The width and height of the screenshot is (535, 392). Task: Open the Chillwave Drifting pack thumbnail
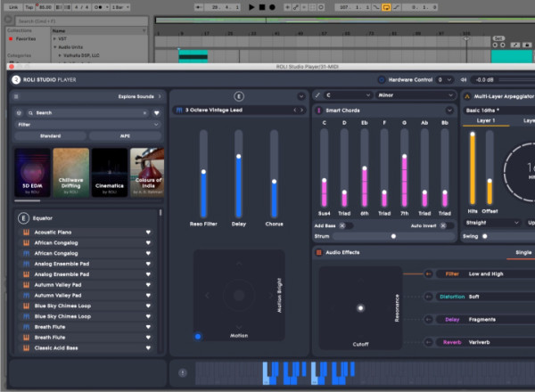tap(71, 173)
